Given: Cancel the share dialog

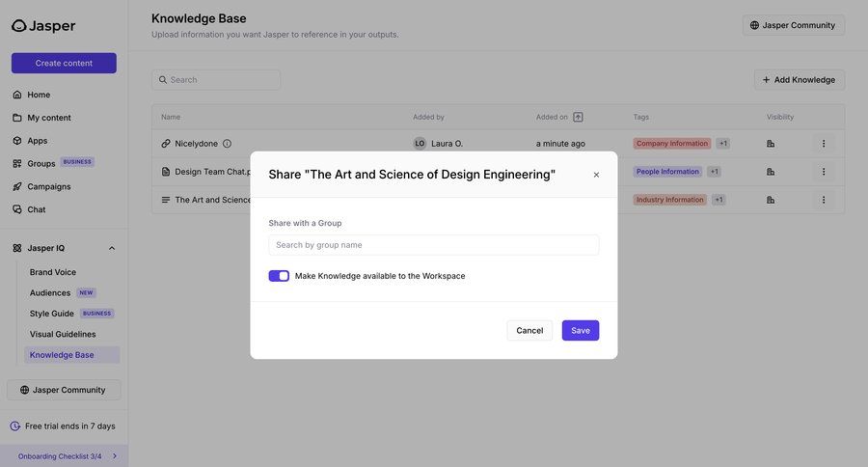Looking at the screenshot, I should [x=529, y=330].
